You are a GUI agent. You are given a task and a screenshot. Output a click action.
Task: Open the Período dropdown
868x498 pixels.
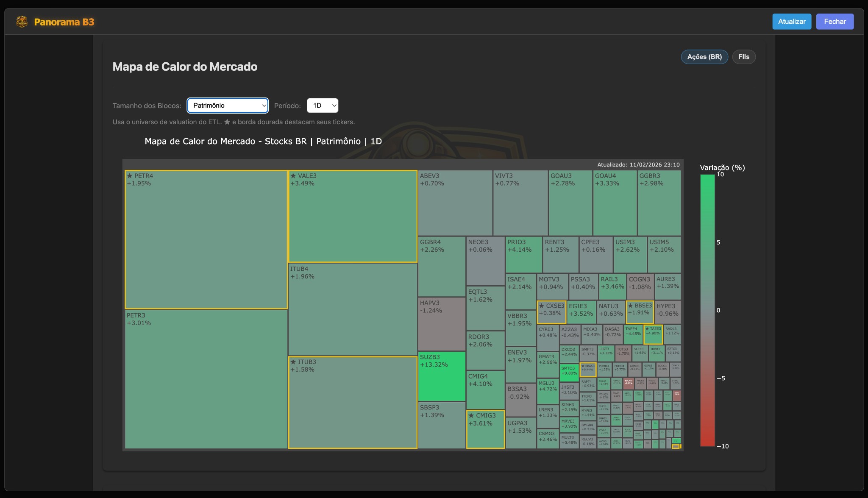click(x=323, y=106)
